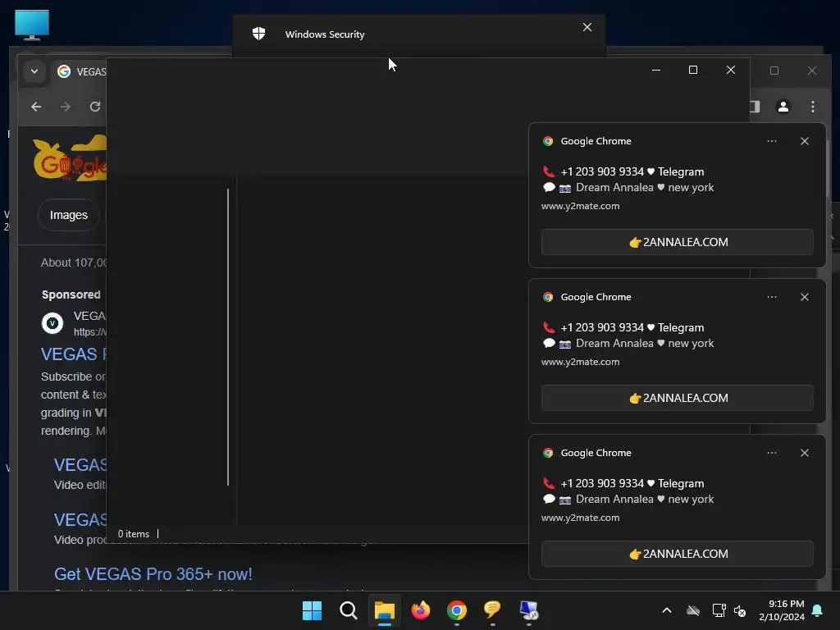The height and width of the screenshot is (630, 840).
Task: Click www.y2mate.com in the middle notification
Action: [580, 362]
